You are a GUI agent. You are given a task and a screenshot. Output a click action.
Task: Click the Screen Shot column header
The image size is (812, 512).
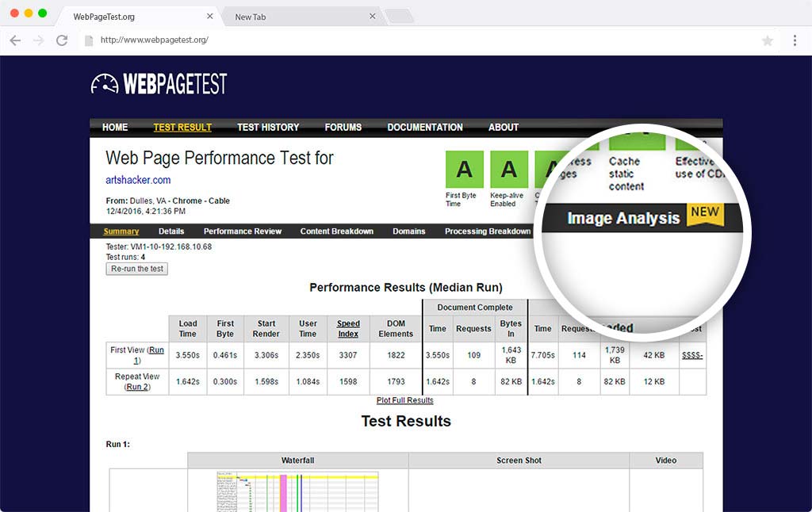point(519,460)
